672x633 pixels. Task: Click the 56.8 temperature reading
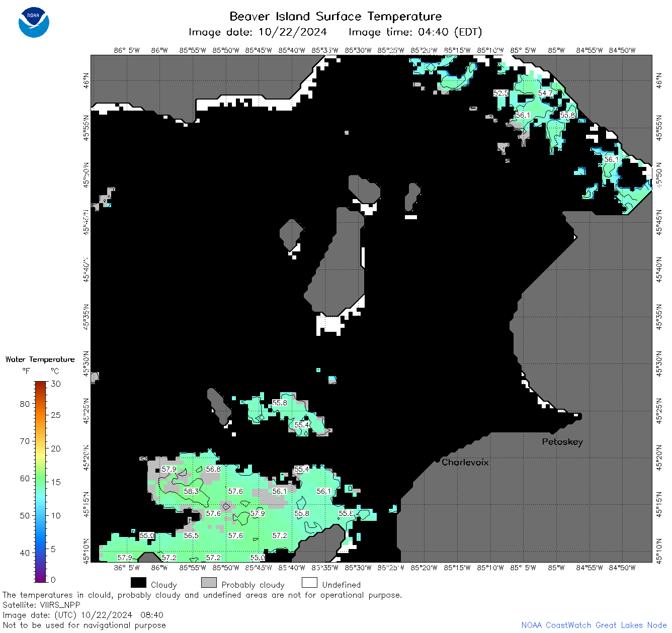pyautogui.click(x=213, y=469)
